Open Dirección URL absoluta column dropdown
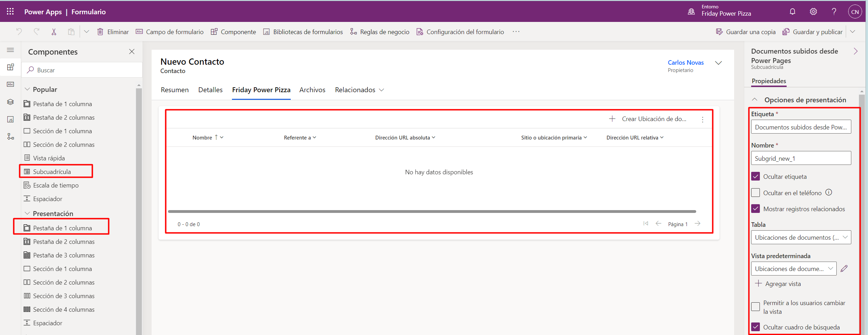Viewport: 868px width, 335px height. point(433,137)
